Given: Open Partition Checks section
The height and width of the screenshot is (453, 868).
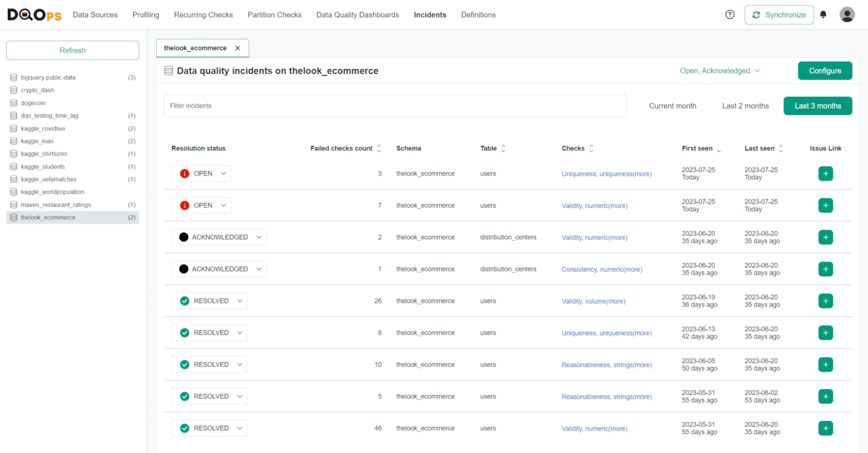Looking at the screenshot, I should tap(275, 15).
